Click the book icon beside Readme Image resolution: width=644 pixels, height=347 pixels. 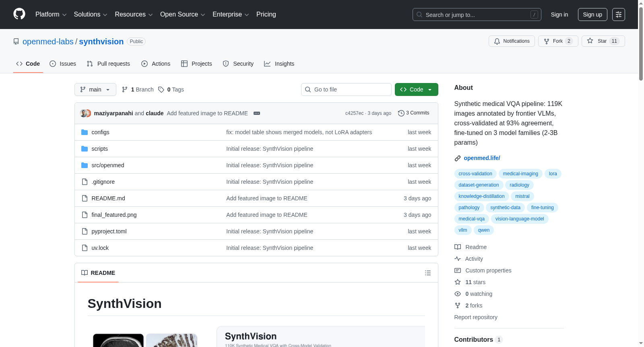pos(458,247)
